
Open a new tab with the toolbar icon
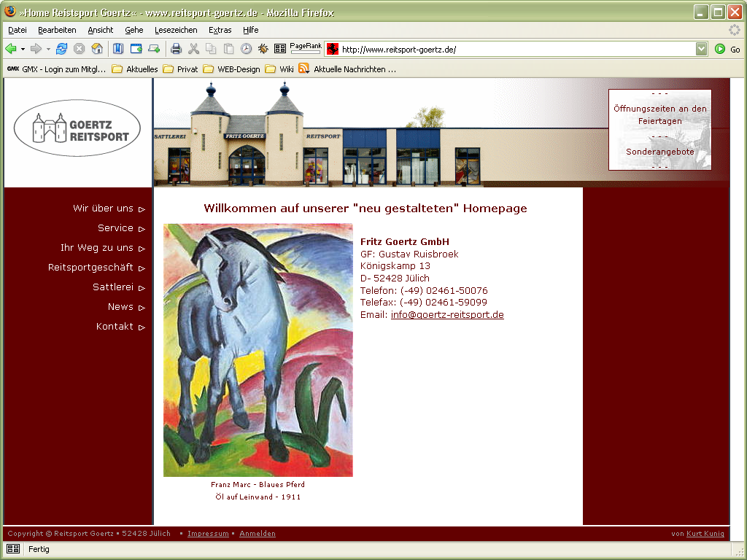point(154,49)
